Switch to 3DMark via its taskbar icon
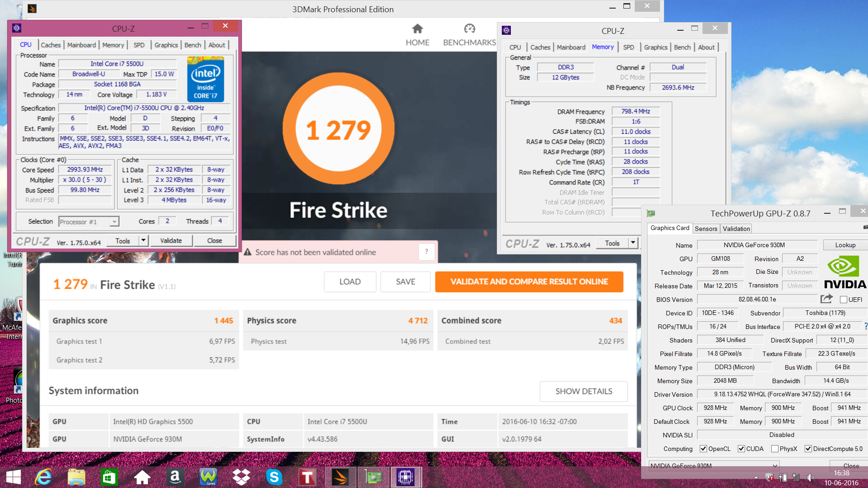The width and height of the screenshot is (868, 488). coord(340,477)
